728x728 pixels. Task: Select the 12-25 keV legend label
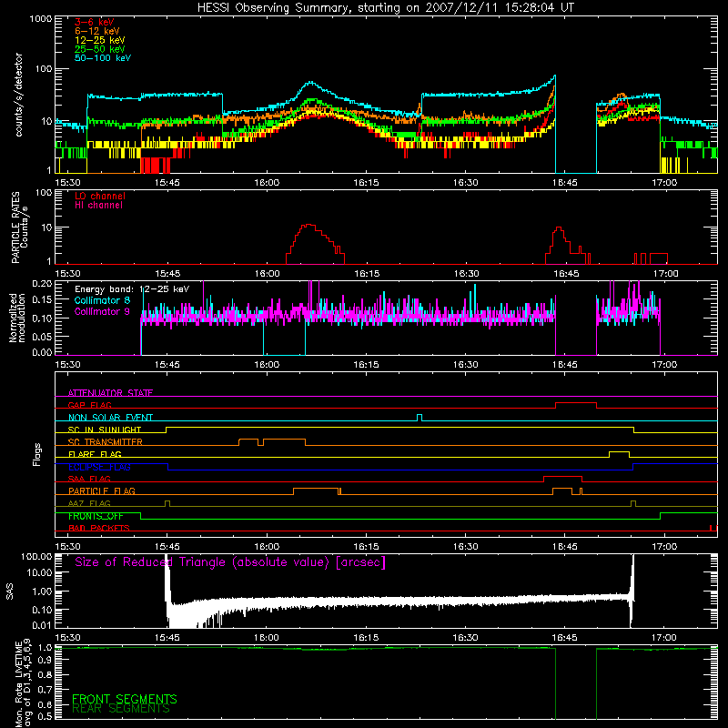pyautogui.click(x=100, y=40)
